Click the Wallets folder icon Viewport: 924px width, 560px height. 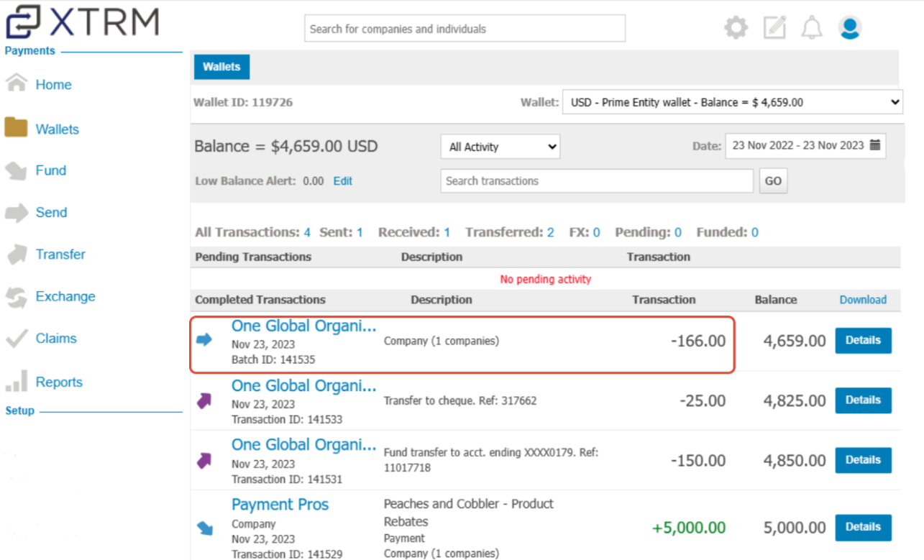(x=16, y=128)
